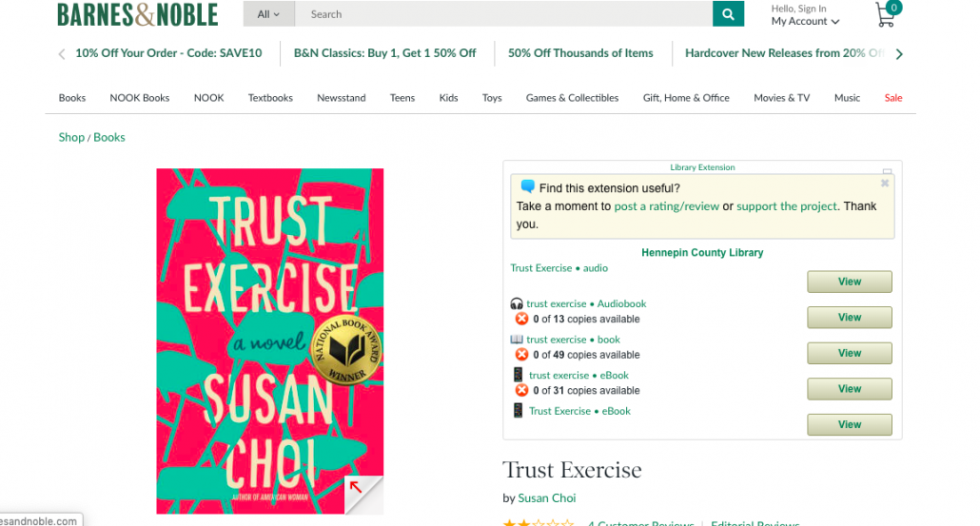This screenshot has height=526, width=980.
Task: Open the Sale menu item
Action: click(x=893, y=98)
